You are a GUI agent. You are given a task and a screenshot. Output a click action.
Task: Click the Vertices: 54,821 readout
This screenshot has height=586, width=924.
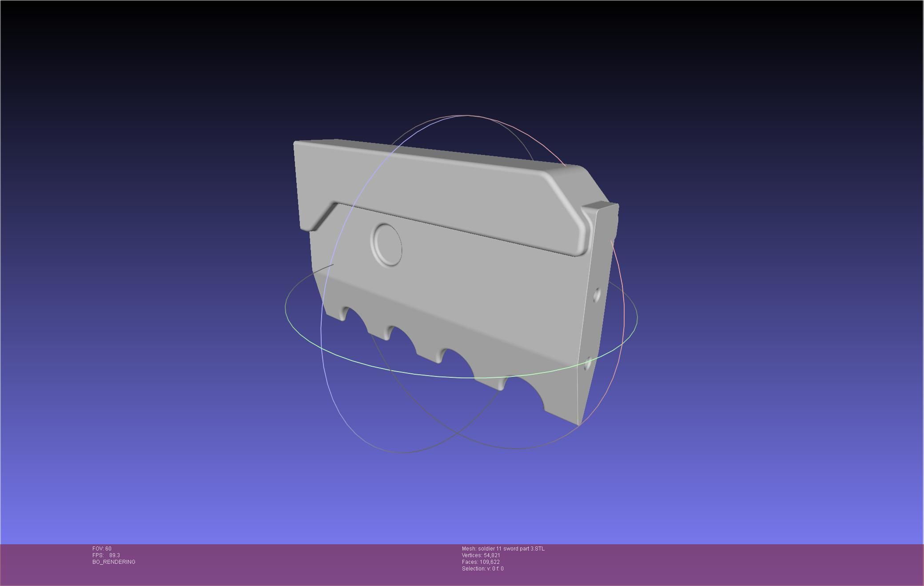tap(481, 555)
